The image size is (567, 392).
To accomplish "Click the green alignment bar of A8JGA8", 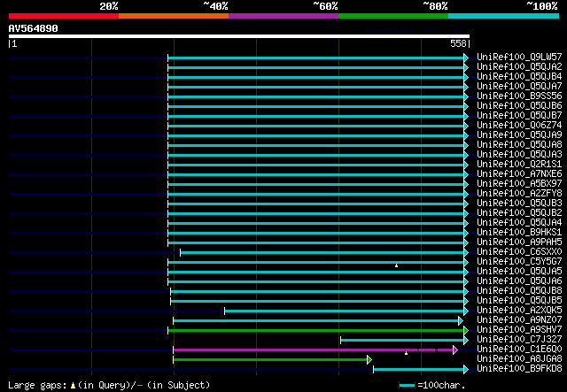I will click(270, 360).
